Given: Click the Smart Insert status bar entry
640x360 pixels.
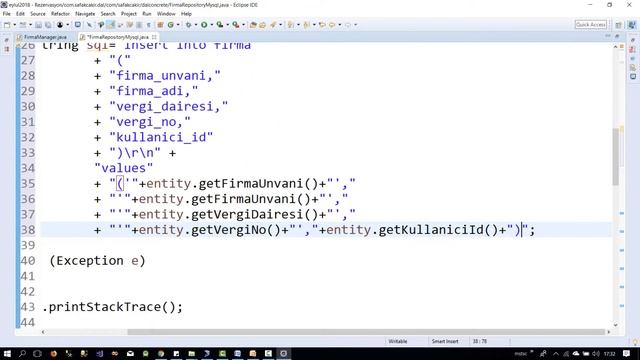Looking at the screenshot, I should coord(445,341).
